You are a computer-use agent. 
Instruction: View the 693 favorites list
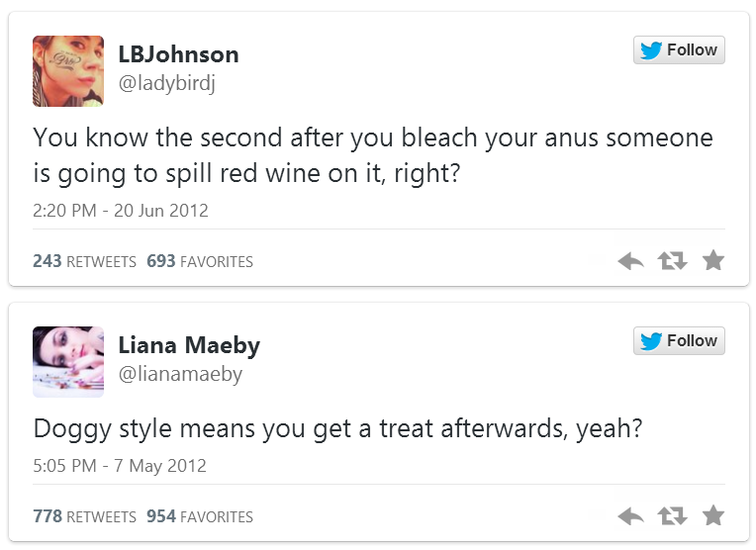coord(200,262)
